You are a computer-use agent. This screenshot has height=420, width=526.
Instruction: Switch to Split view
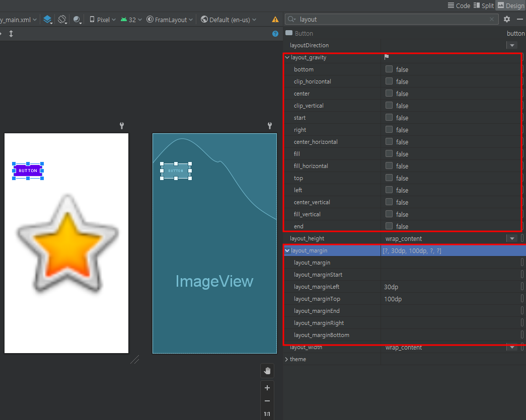[x=484, y=6]
